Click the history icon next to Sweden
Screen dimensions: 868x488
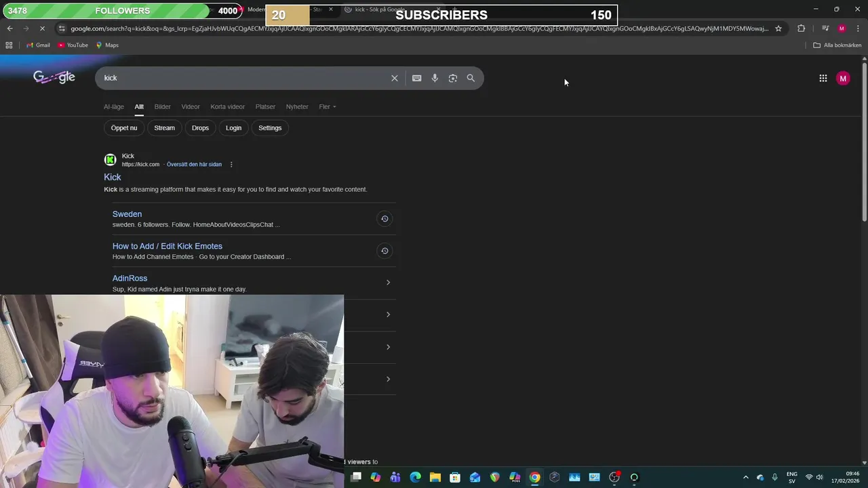pyautogui.click(x=384, y=218)
